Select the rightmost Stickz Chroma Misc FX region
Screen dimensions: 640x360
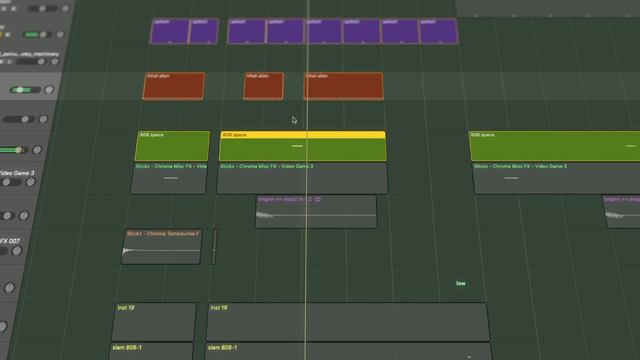click(x=556, y=178)
